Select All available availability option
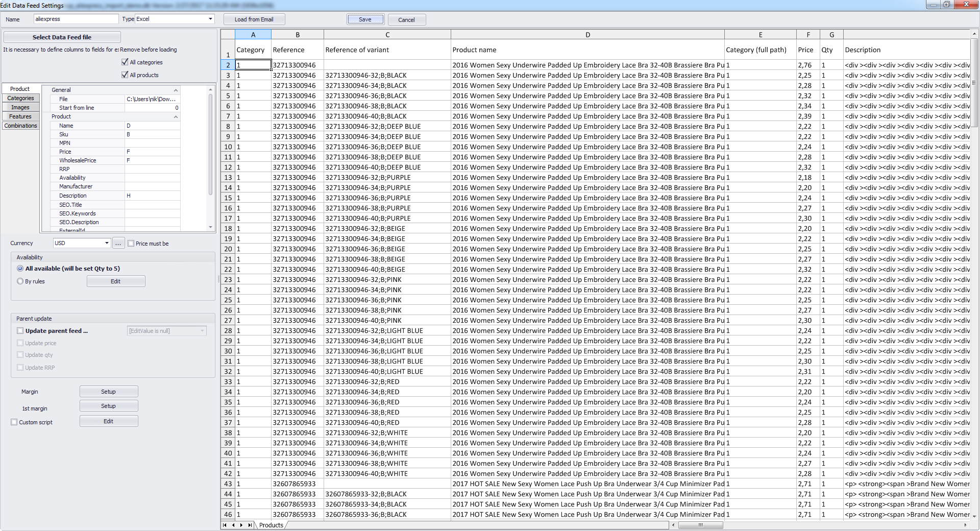980x531 pixels. tap(20, 269)
